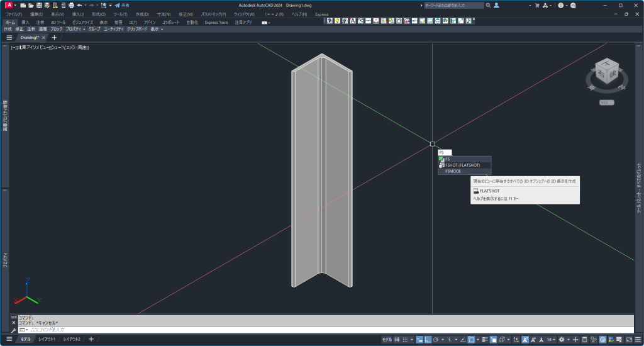Screen dimensions: 644x346
Task: Toggle Ortho mode in status bar
Action: [x=428, y=339]
